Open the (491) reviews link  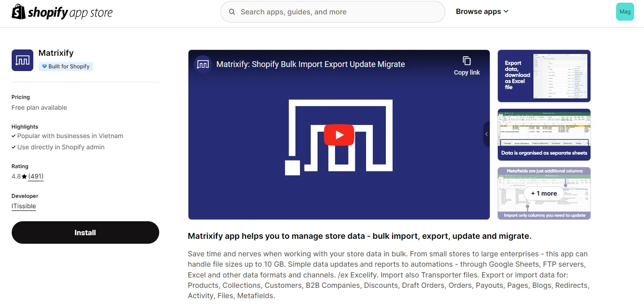point(36,176)
